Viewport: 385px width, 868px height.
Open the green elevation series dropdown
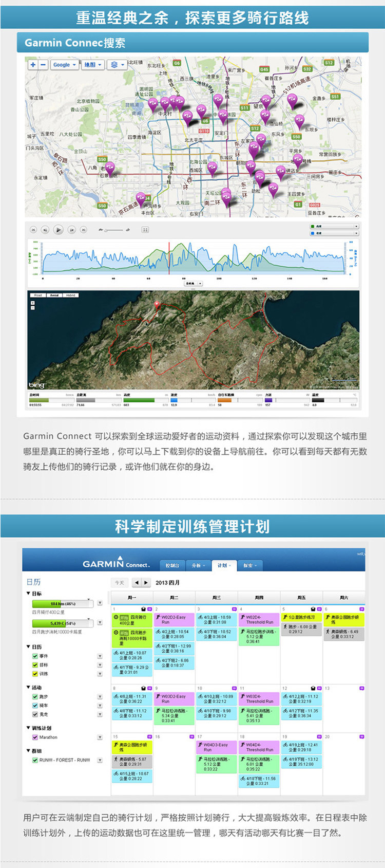334,226
